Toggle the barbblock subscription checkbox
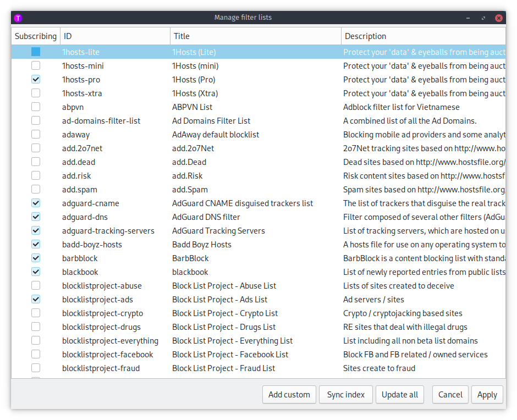517x420 pixels. (36, 258)
